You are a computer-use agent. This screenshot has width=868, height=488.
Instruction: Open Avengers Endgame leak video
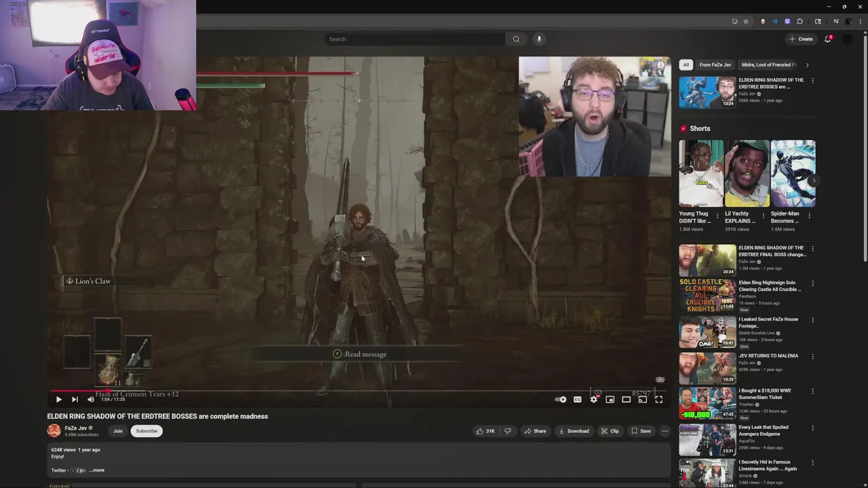pos(707,440)
